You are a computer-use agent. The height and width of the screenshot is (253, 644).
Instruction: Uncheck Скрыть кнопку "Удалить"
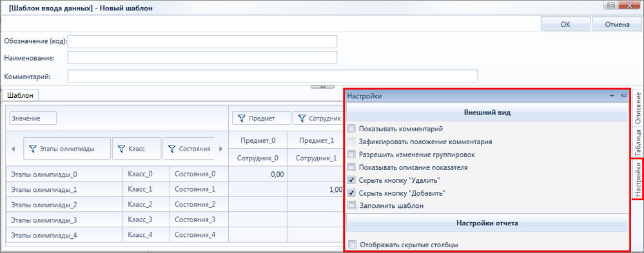pyautogui.click(x=351, y=180)
